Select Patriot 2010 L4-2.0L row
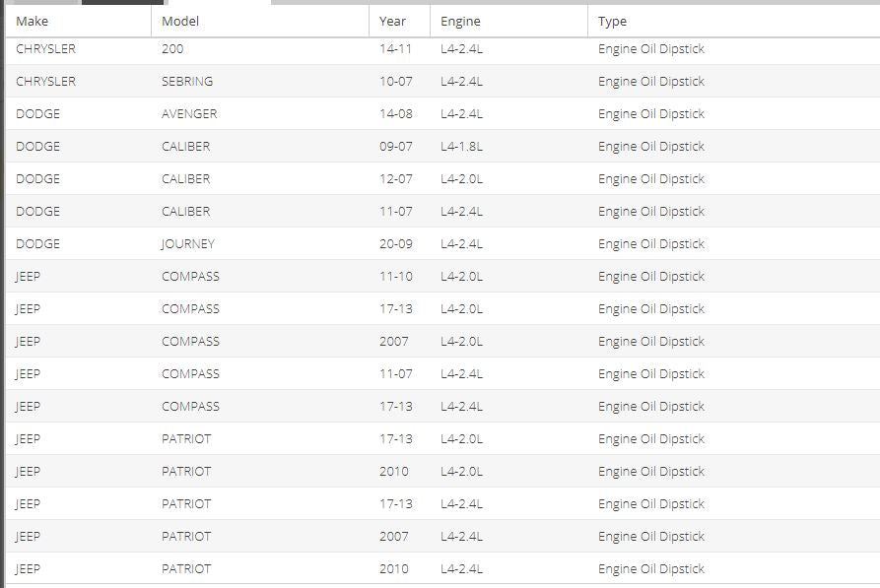Screen dimensions: 880x588 pos(442,472)
